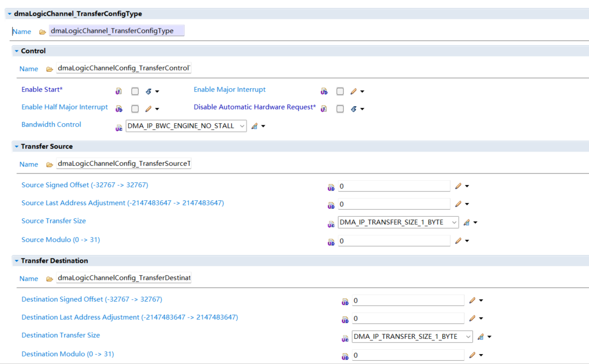Open the Bandwidth Control dropdown

[x=186, y=126]
